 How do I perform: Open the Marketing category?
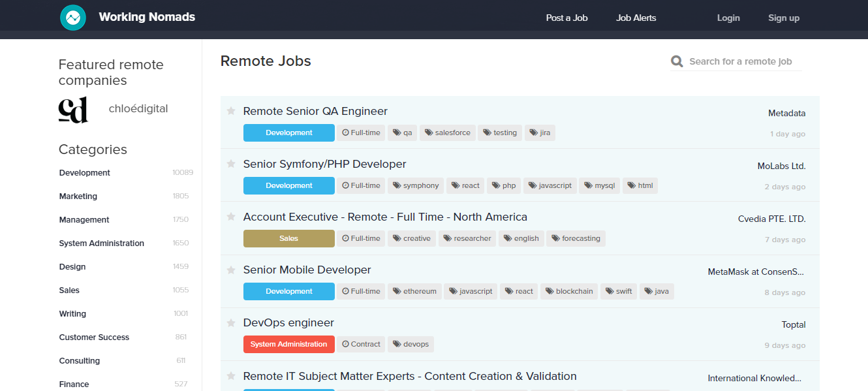78,196
